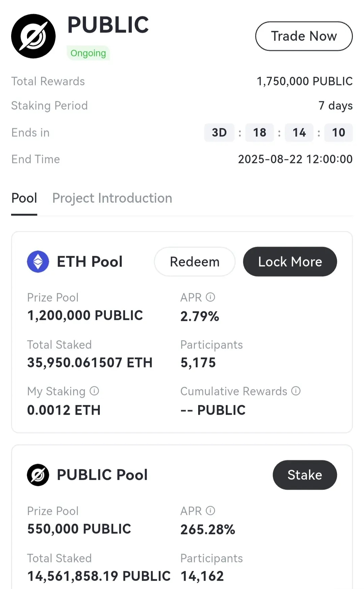Image resolution: width=364 pixels, height=589 pixels.
Task: Open ETH Pool APR info icon
Action: point(210,297)
